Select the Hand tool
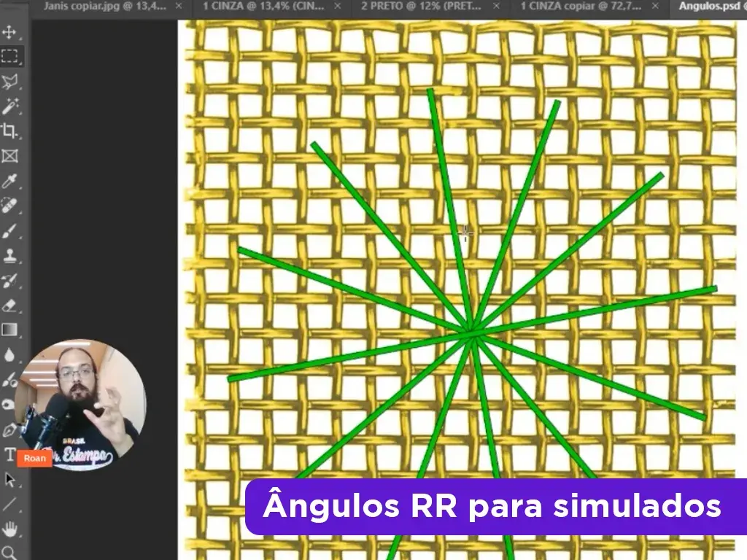 pyautogui.click(x=9, y=529)
